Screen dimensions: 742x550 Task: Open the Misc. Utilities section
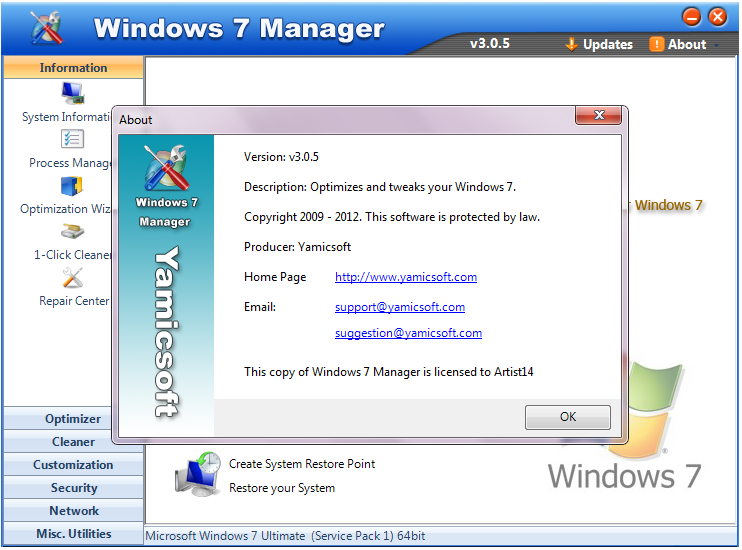coord(73,534)
